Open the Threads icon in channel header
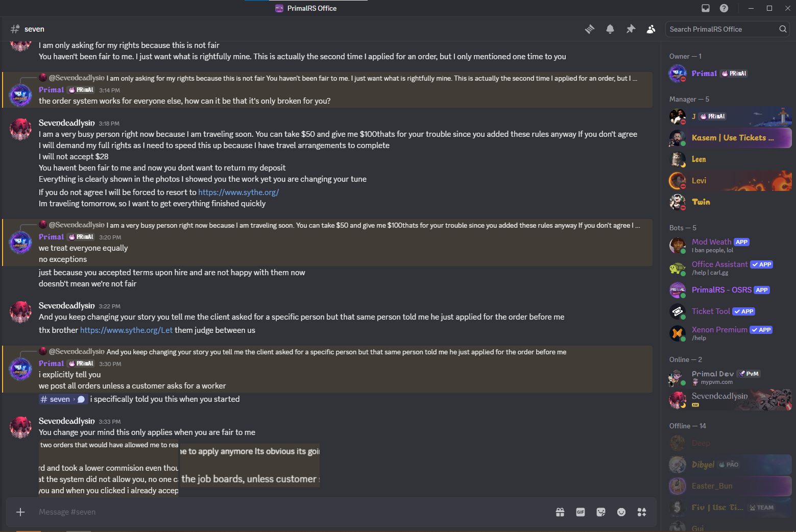 tap(590, 29)
